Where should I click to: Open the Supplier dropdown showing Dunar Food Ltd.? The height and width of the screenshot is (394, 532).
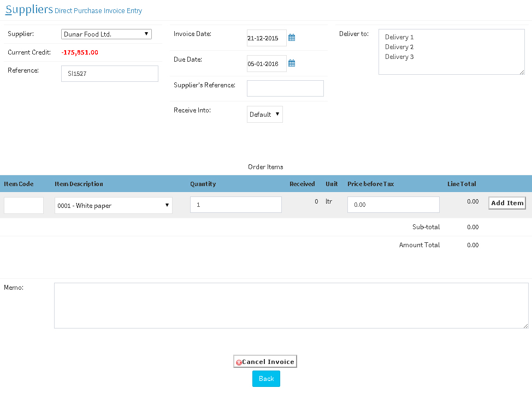click(106, 34)
